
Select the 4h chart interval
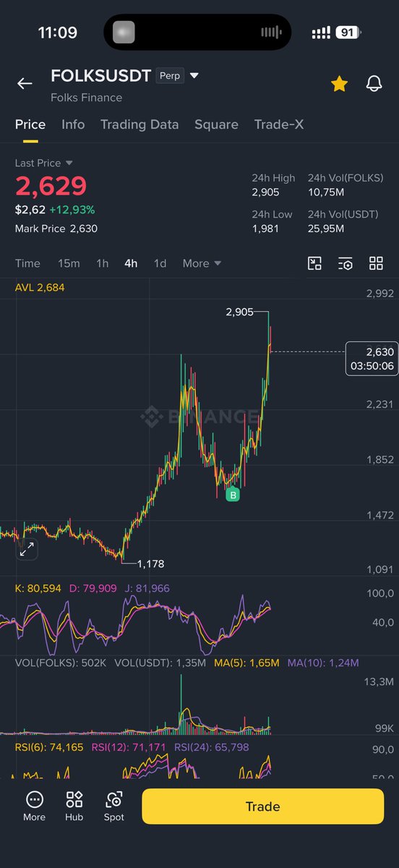tap(131, 263)
